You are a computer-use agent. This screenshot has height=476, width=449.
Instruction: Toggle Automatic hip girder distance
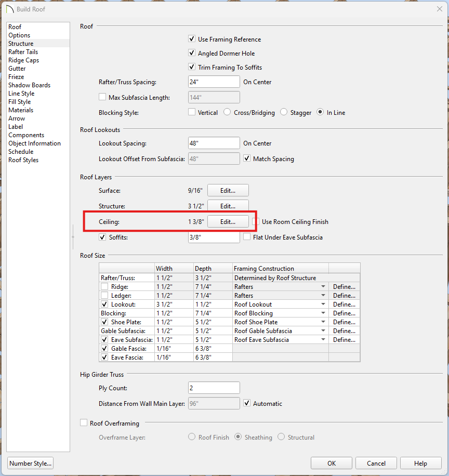tap(247, 403)
